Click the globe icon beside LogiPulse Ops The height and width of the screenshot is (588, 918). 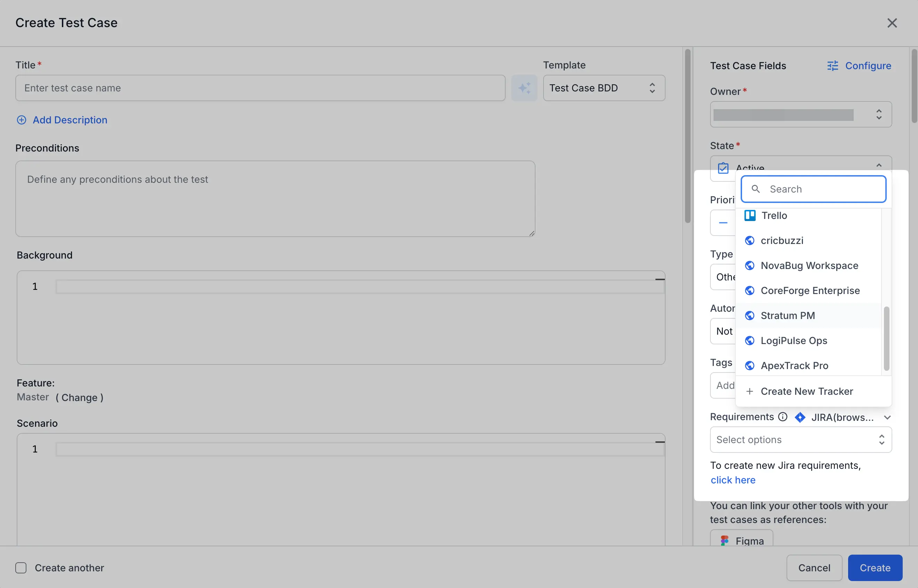(750, 341)
